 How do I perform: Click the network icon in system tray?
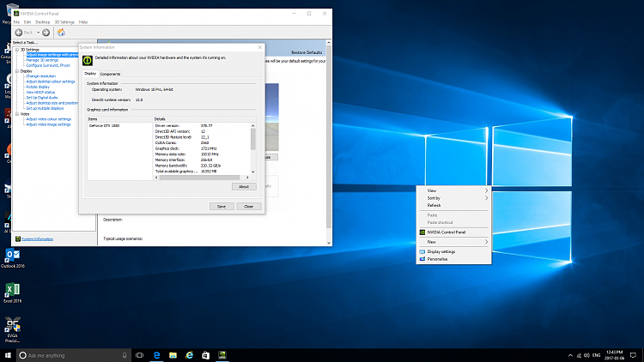tap(579, 355)
